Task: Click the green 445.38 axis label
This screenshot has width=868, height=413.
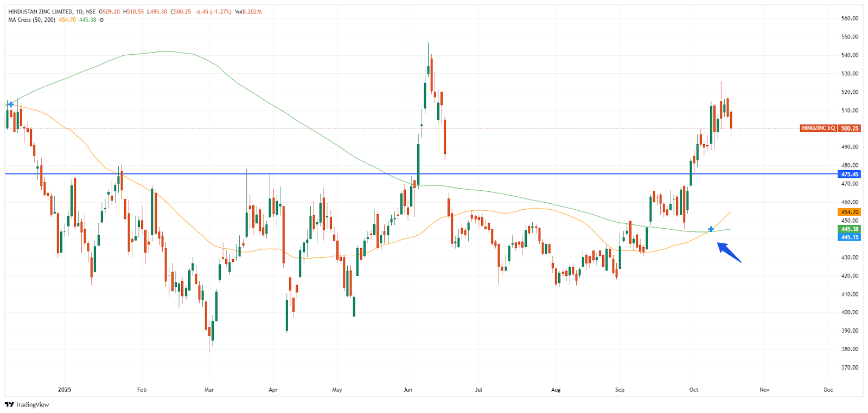Action: pos(850,229)
